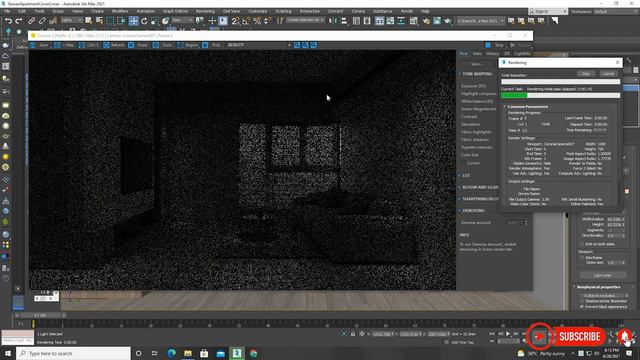Open the reference coordinate system dropdown
Image resolution: width=640 pixels, height=360 pixels.
pos(182,20)
